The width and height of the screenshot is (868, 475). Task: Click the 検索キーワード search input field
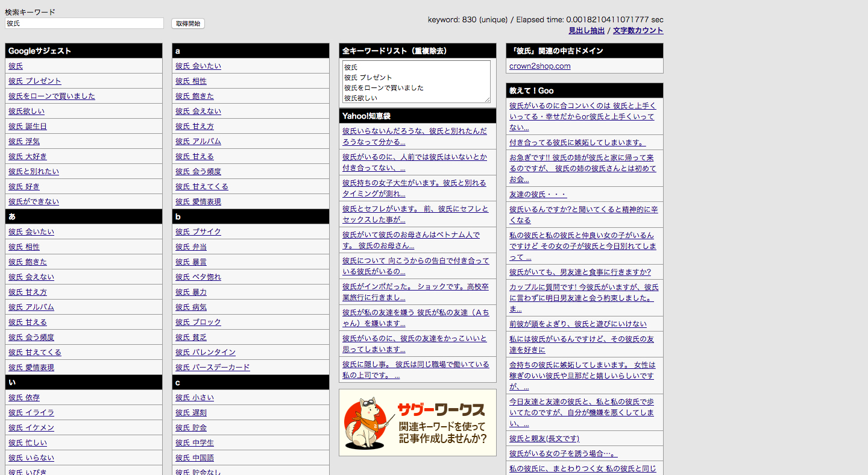click(x=84, y=23)
